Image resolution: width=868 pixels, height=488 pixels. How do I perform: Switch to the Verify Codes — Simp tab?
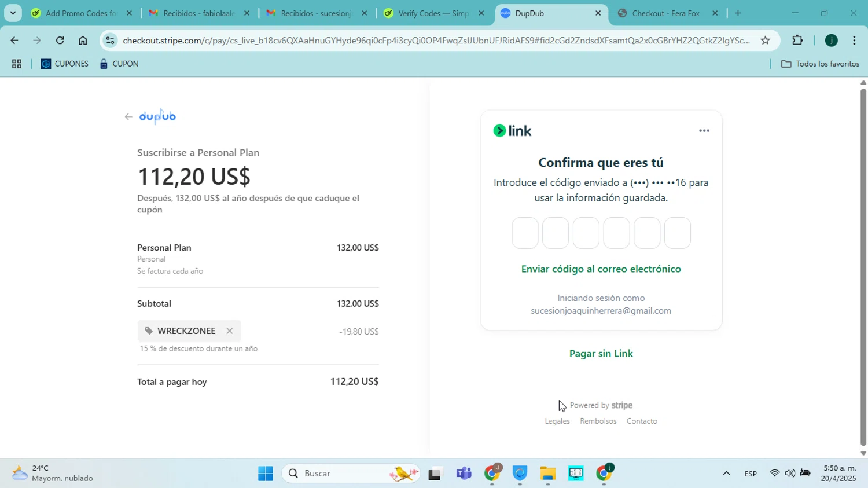click(x=433, y=13)
